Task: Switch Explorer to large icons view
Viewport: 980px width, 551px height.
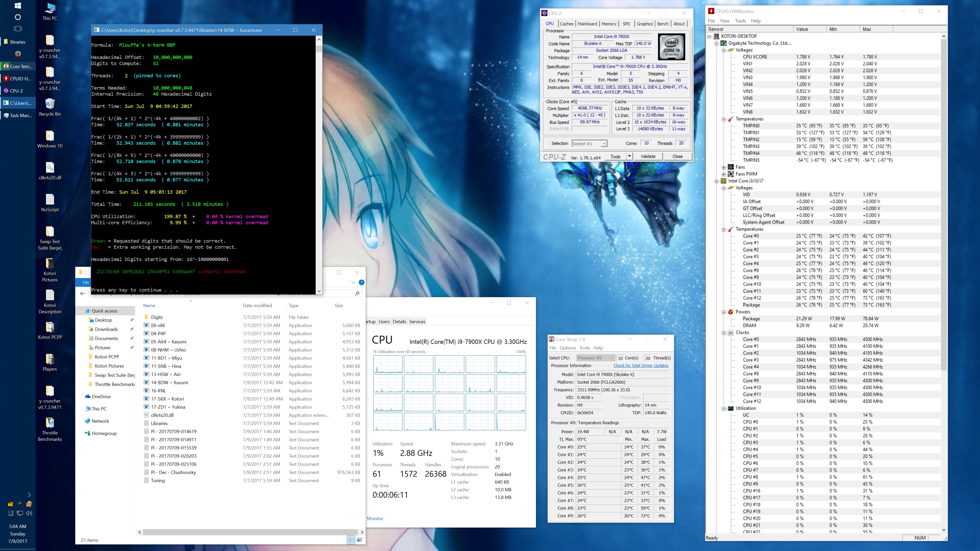Action: pyautogui.click(x=360, y=540)
